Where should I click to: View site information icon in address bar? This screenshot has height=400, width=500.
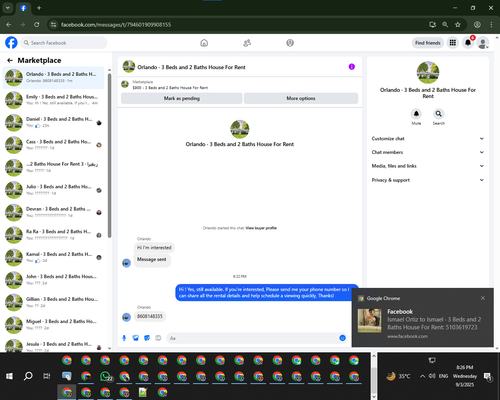[x=53, y=24]
